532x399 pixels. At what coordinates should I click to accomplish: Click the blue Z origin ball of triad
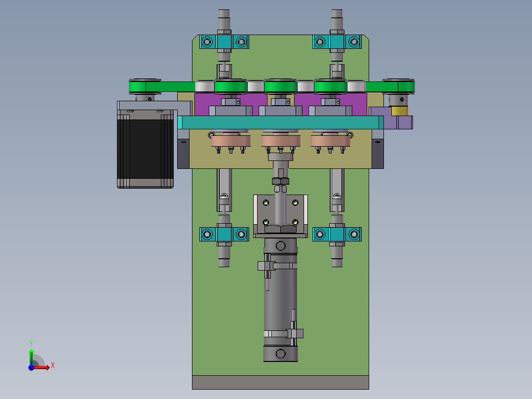31,367
